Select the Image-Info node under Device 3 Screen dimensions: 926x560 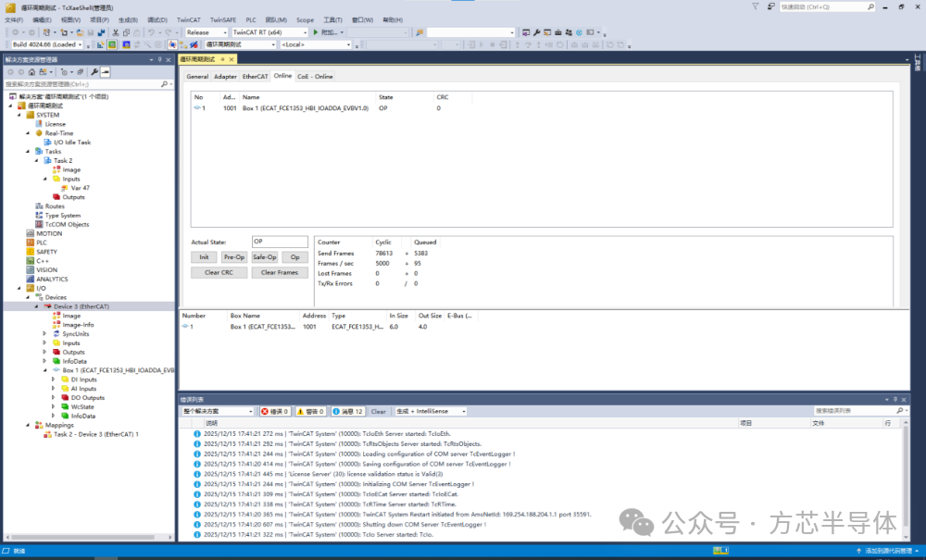point(79,325)
